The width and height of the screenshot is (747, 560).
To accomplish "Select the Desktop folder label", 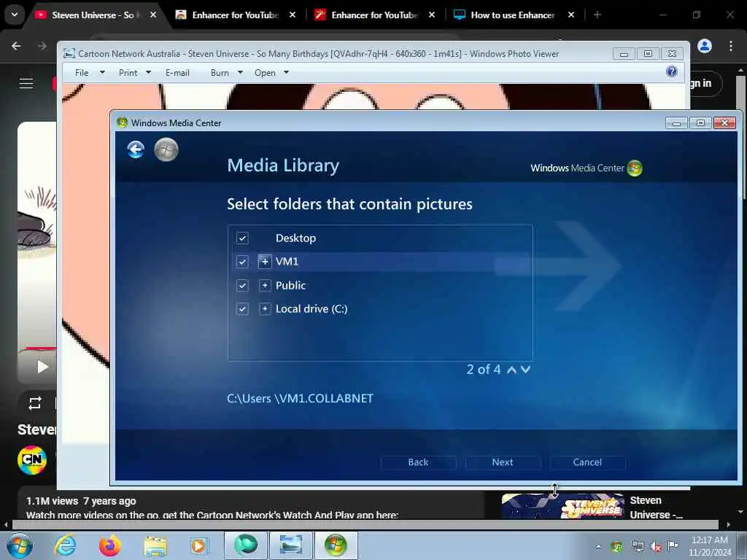I will [x=296, y=238].
